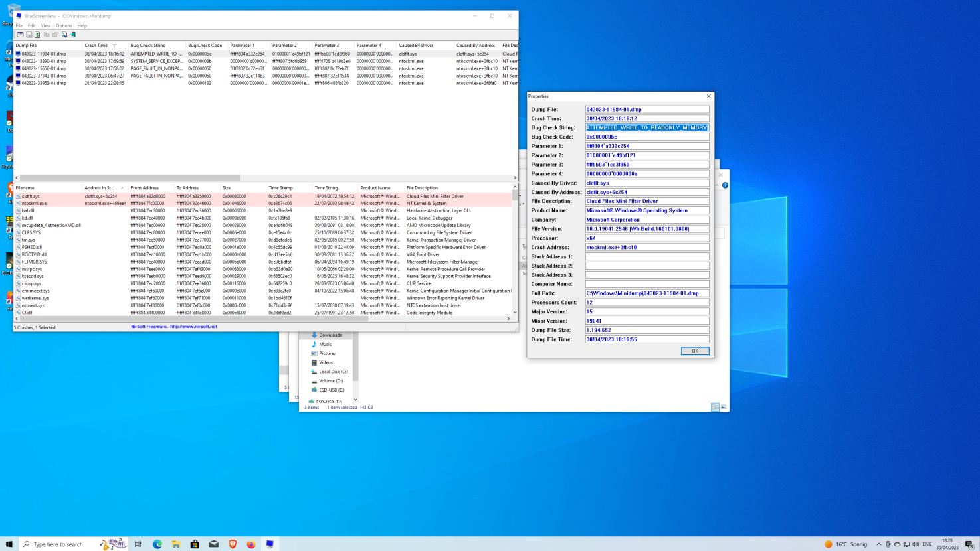Click the Exit toolbar icon
The width and height of the screenshot is (980, 551).
[73, 35]
